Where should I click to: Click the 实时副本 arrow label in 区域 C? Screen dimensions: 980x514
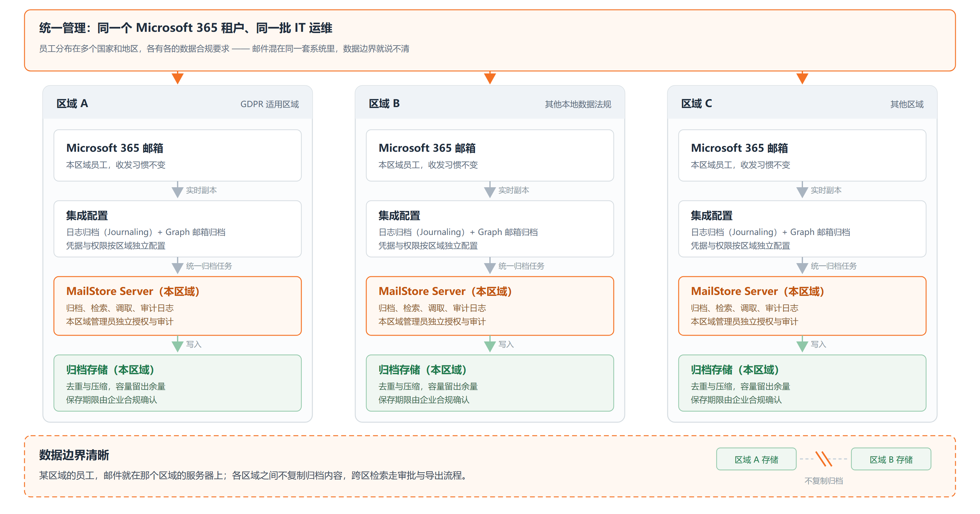pos(826,190)
